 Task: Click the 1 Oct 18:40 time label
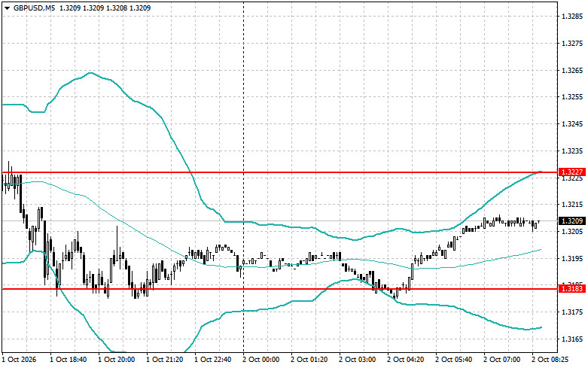[x=69, y=360]
